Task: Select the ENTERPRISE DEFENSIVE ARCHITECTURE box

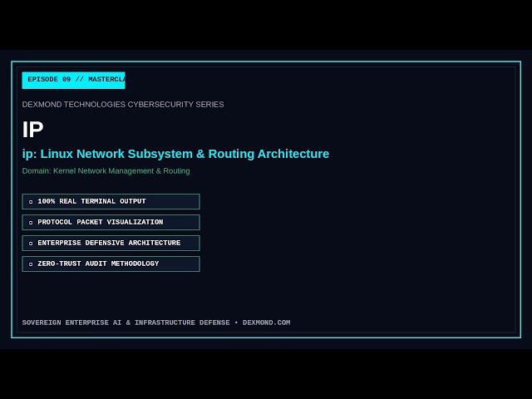Action: [111, 243]
